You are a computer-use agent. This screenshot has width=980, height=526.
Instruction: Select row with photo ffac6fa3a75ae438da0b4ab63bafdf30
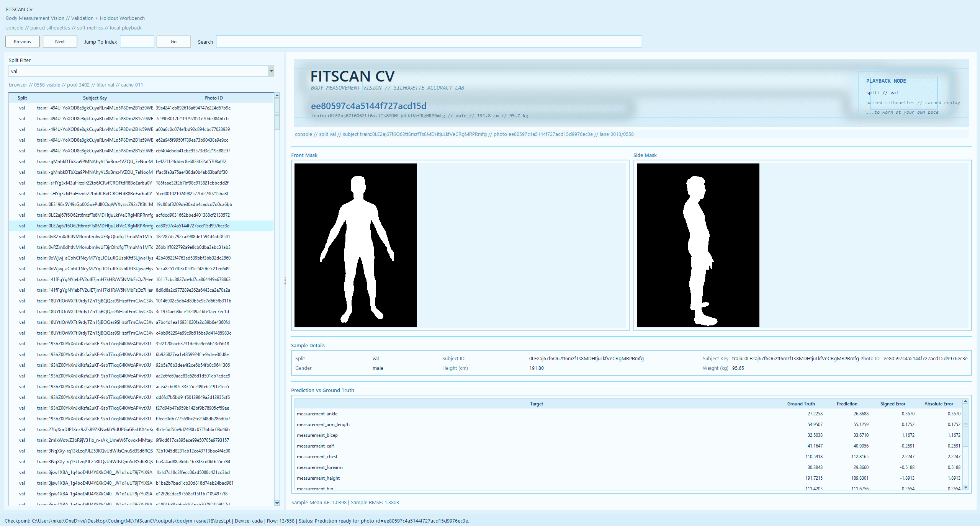(141, 172)
